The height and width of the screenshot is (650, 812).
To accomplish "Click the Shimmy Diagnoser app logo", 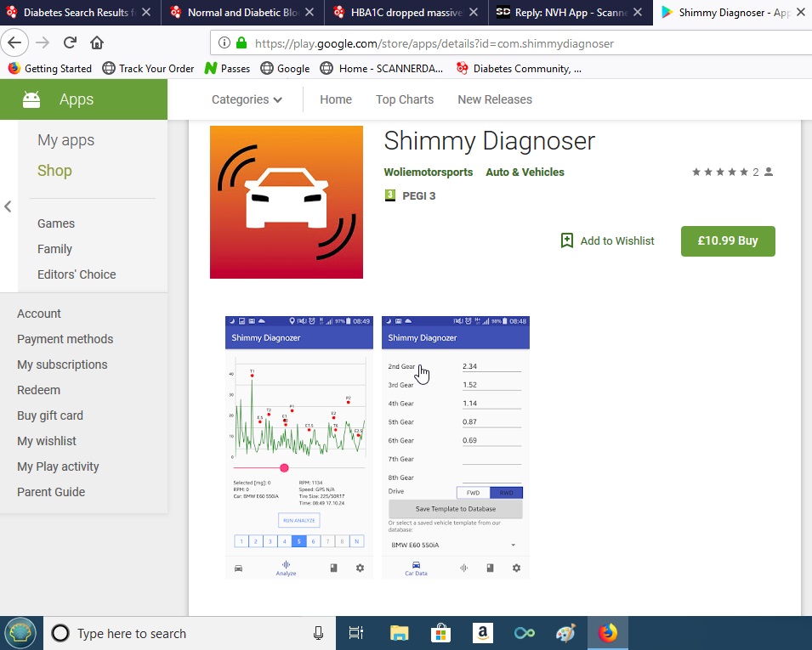I will click(287, 202).
